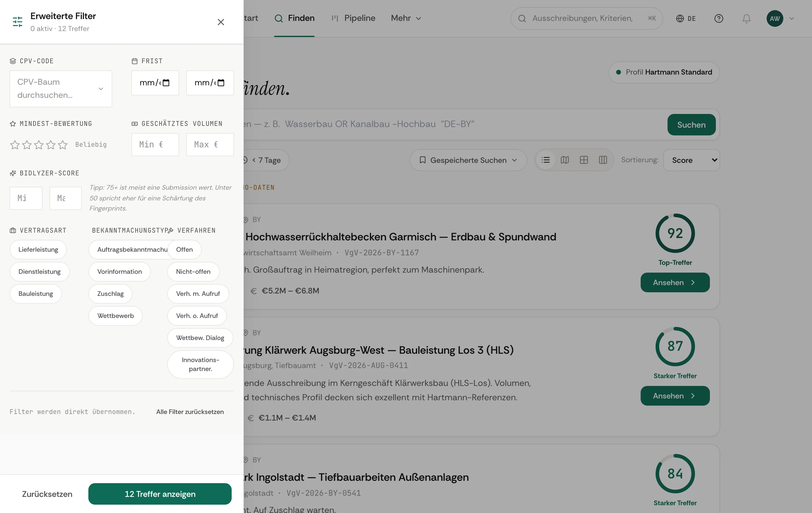Toggle the Innovations-partner. chip

[201, 364]
